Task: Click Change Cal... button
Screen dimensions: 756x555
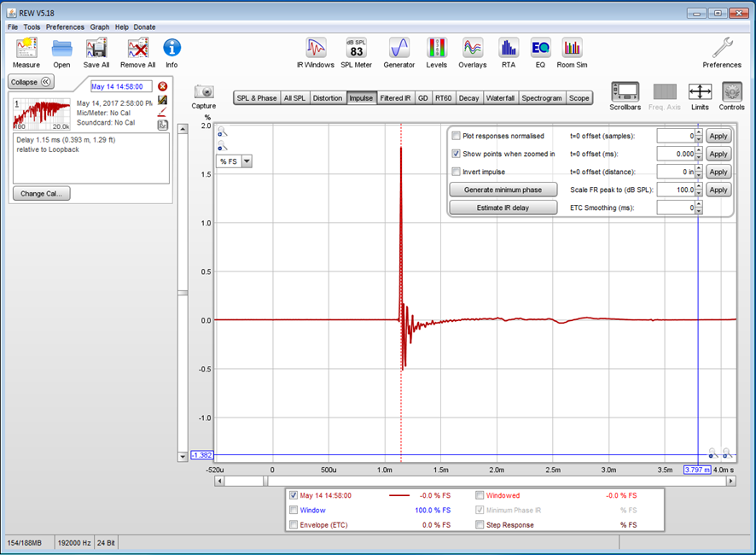Action: (41, 194)
